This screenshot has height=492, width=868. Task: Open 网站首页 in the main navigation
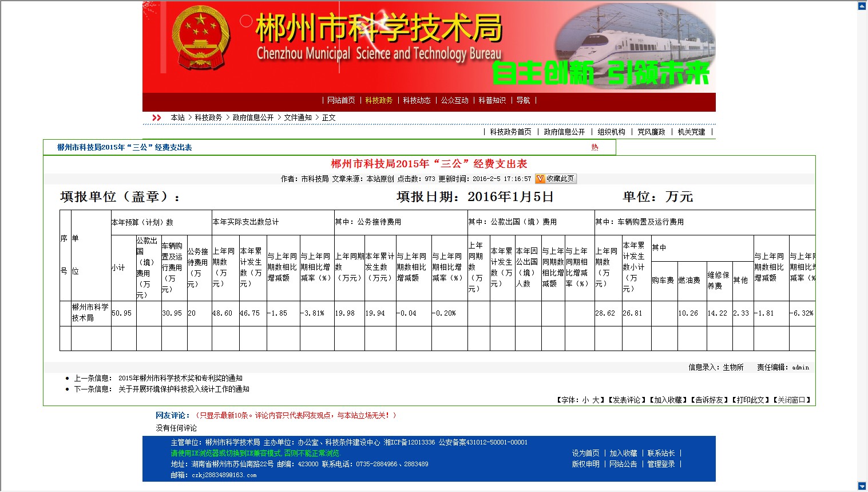pyautogui.click(x=341, y=100)
